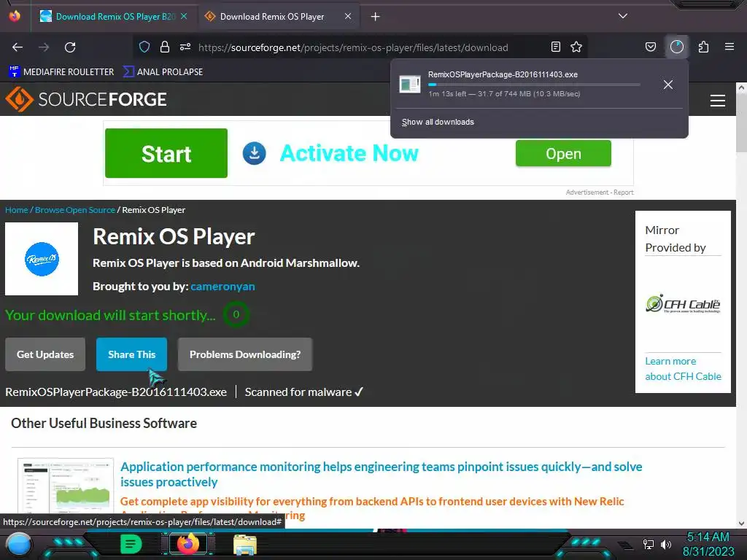Screen dimensions: 747x560
Task: Click Show all downloads
Action: 438,122
